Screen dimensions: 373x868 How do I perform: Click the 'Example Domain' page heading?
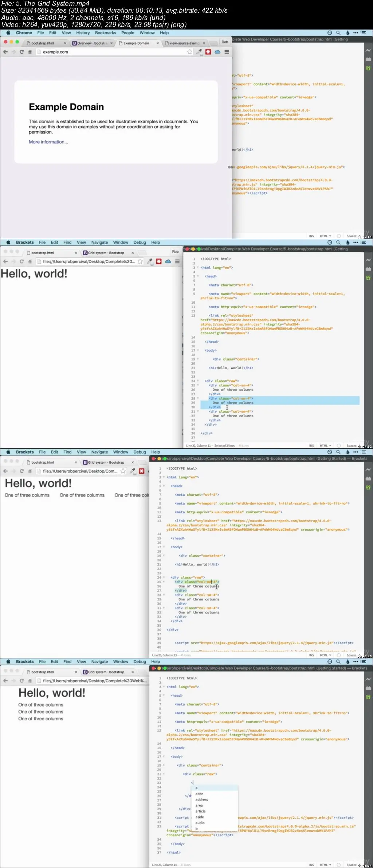(x=66, y=107)
